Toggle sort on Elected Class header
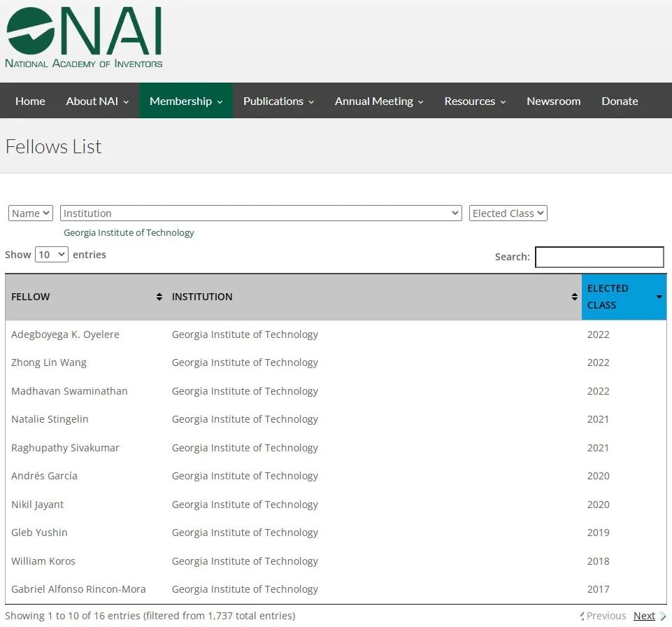 (623, 297)
